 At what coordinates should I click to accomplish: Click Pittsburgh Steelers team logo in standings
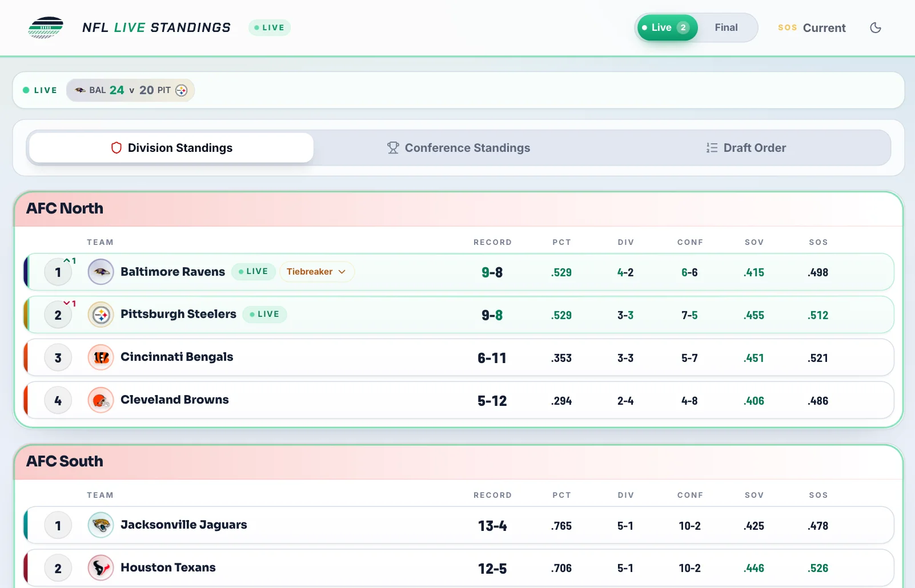pos(101,315)
